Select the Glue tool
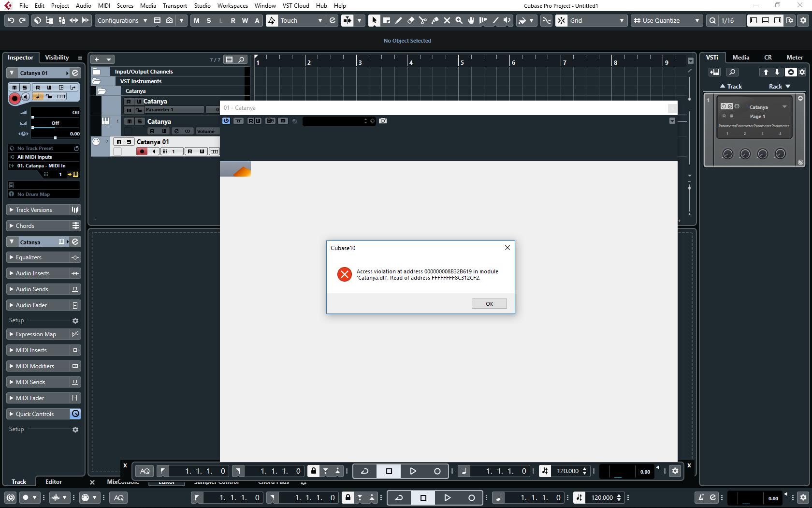Image resolution: width=812 pixels, height=508 pixels. coord(435,20)
